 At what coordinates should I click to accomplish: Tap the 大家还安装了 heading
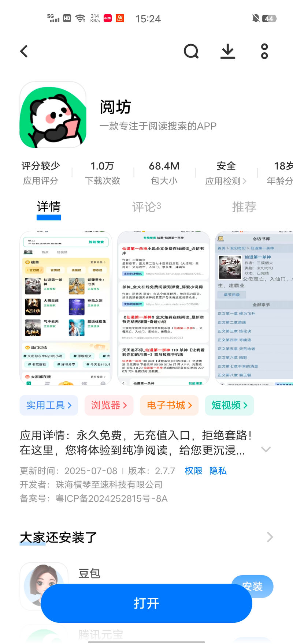click(59, 538)
